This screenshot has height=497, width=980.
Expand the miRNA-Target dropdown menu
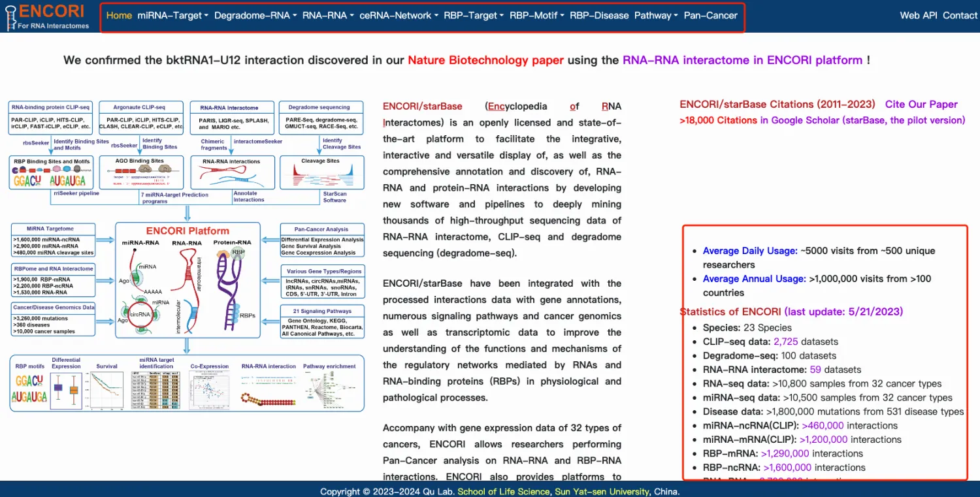[x=173, y=16]
